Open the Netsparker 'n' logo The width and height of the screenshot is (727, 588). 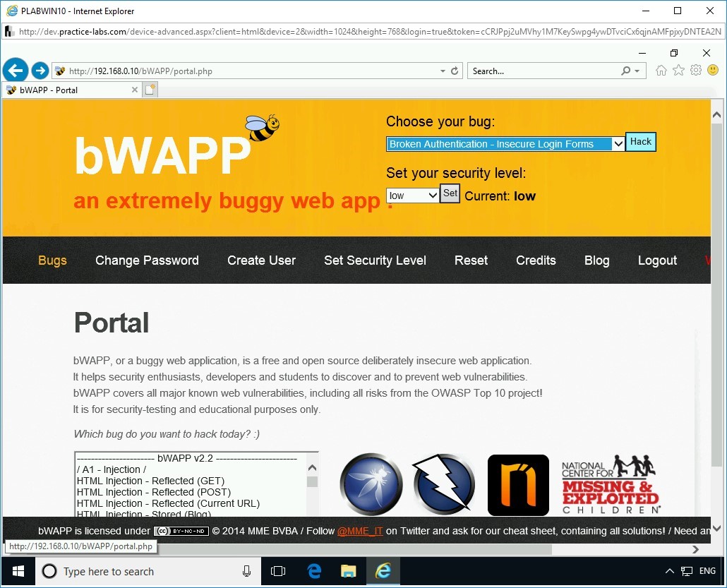(518, 484)
